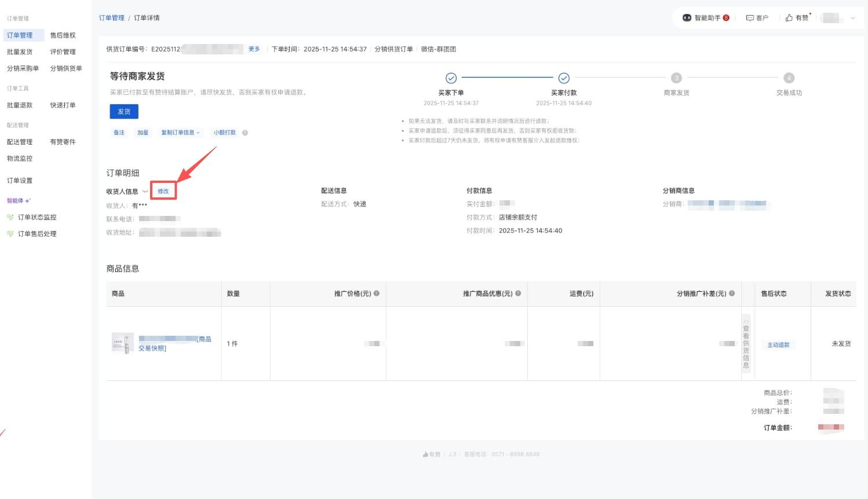Click 修改 to edit recipient info
This screenshot has width=868, height=499.
click(x=163, y=192)
